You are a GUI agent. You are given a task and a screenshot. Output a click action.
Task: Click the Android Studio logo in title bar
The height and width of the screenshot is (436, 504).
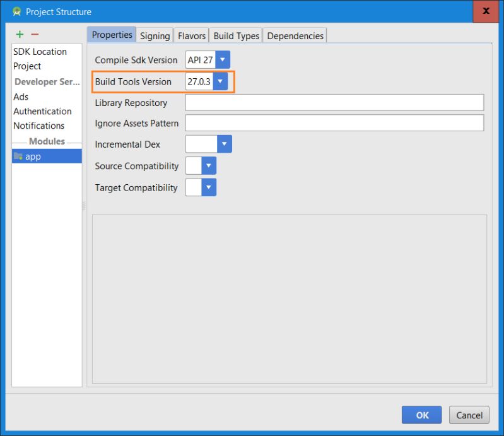[x=16, y=12]
